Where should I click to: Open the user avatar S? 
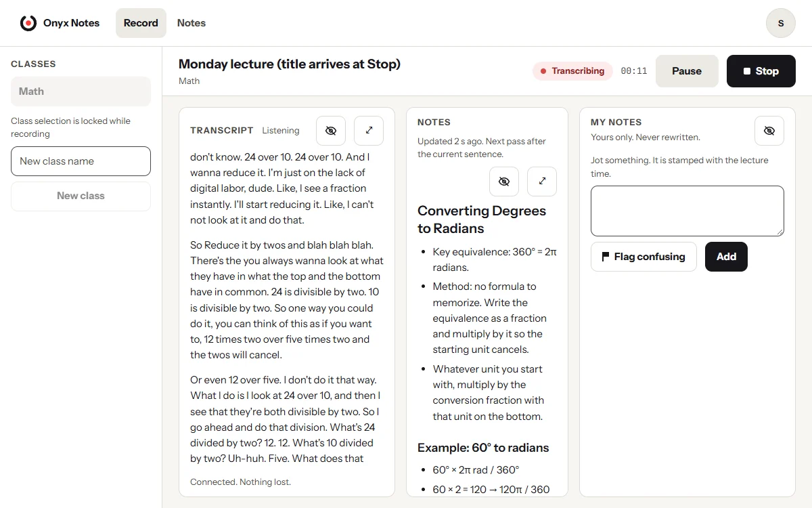(781, 23)
